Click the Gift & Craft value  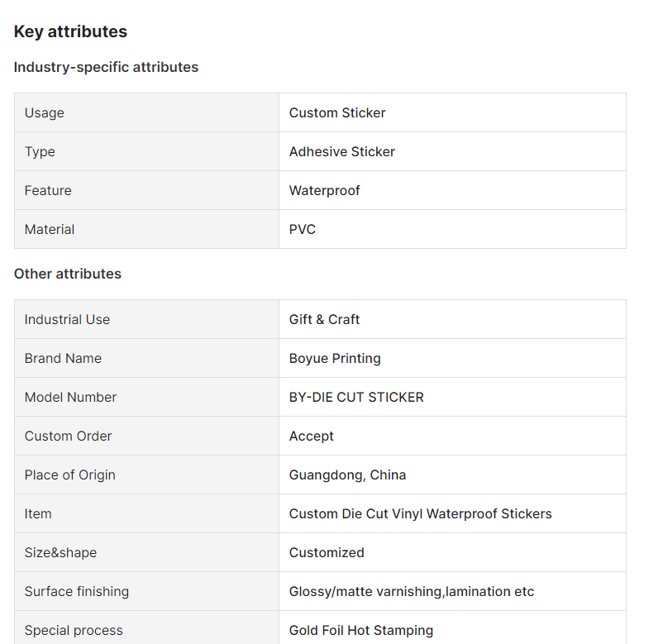pos(324,319)
